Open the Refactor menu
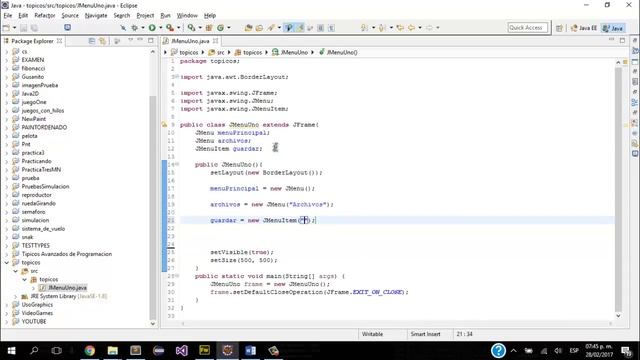The width and height of the screenshot is (640, 360). (45, 16)
